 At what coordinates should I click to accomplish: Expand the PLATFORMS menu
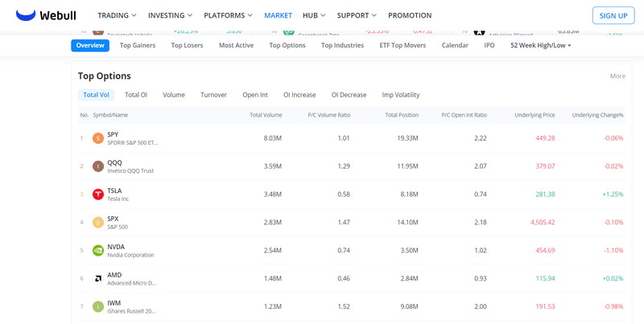(228, 15)
